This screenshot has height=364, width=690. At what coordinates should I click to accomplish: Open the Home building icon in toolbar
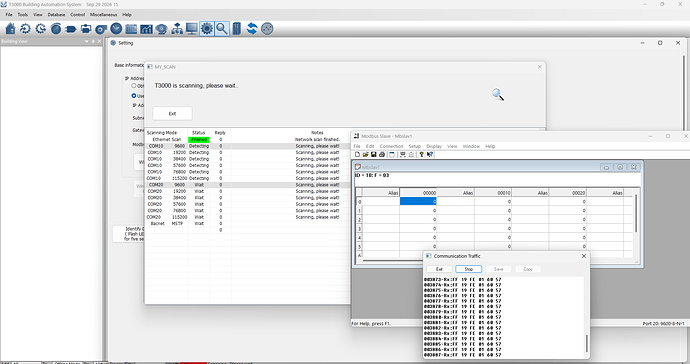click(x=11, y=29)
